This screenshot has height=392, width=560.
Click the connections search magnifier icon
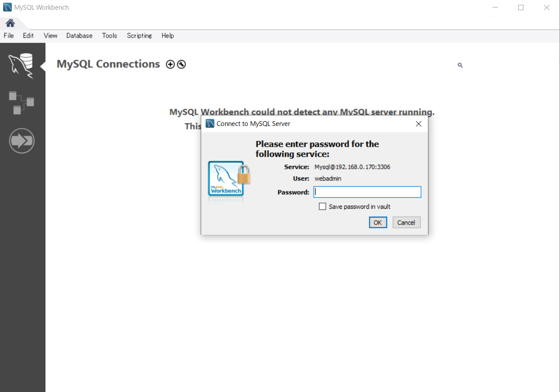click(x=460, y=65)
